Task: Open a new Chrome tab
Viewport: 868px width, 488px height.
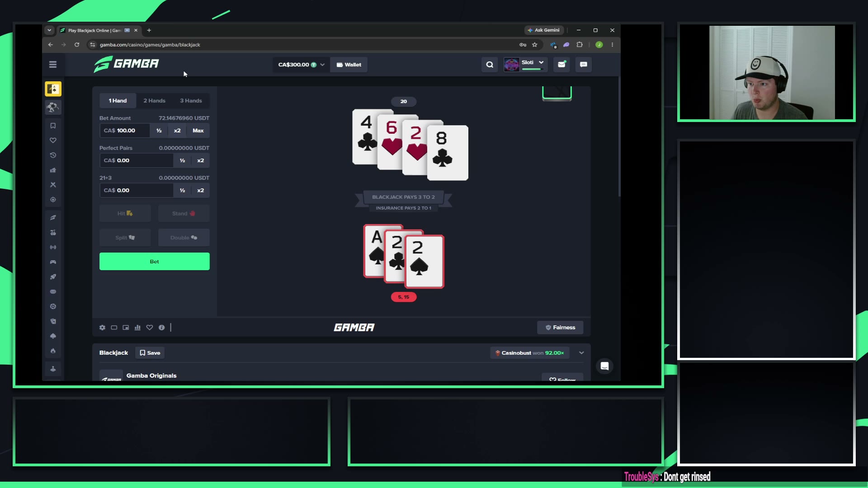Action: (x=149, y=30)
